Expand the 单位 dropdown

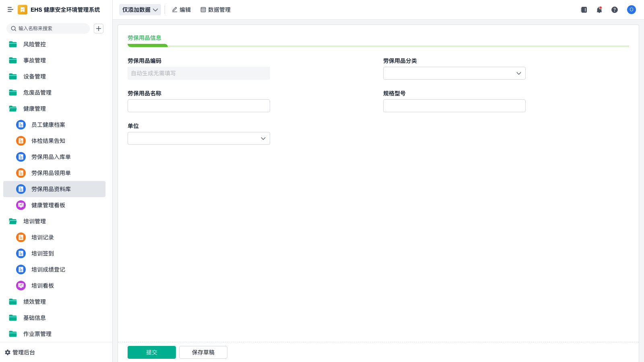pyautogui.click(x=198, y=138)
